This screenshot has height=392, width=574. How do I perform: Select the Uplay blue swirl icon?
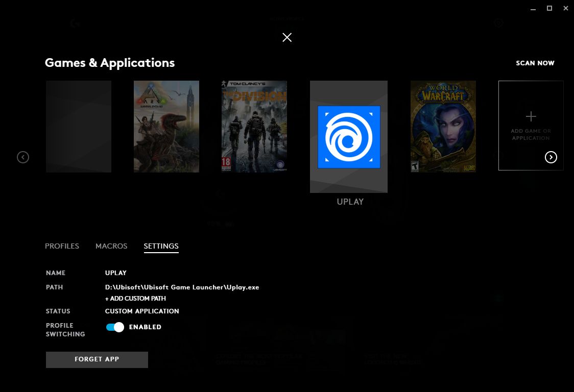pos(349,137)
